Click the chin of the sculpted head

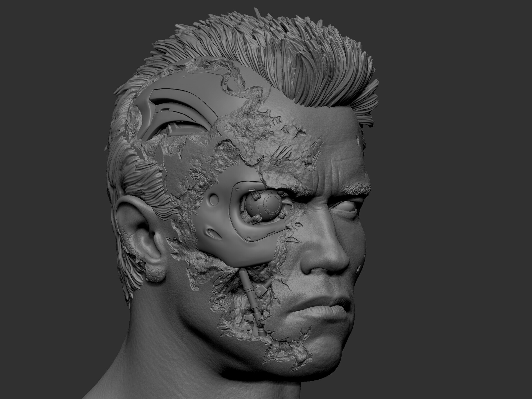tap(330, 352)
